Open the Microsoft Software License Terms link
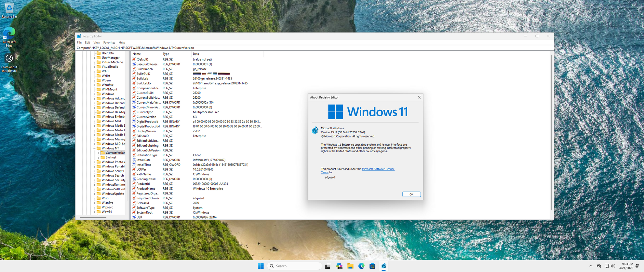Image resolution: width=644 pixels, height=272 pixels. [x=378, y=169]
